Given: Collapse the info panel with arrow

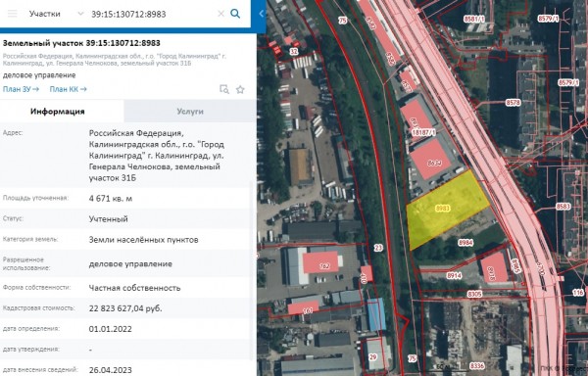Looking at the screenshot, I should coord(262,14).
